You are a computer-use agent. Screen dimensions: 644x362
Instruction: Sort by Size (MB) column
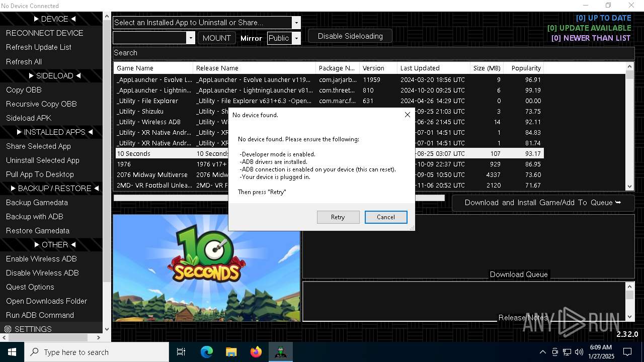pos(487,68)
